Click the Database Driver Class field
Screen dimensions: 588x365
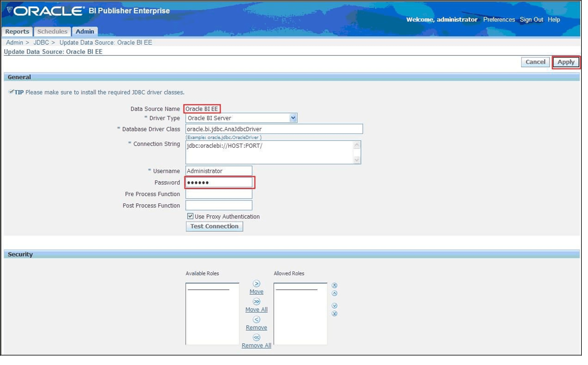pyautogui.click(x=274, y=129)
